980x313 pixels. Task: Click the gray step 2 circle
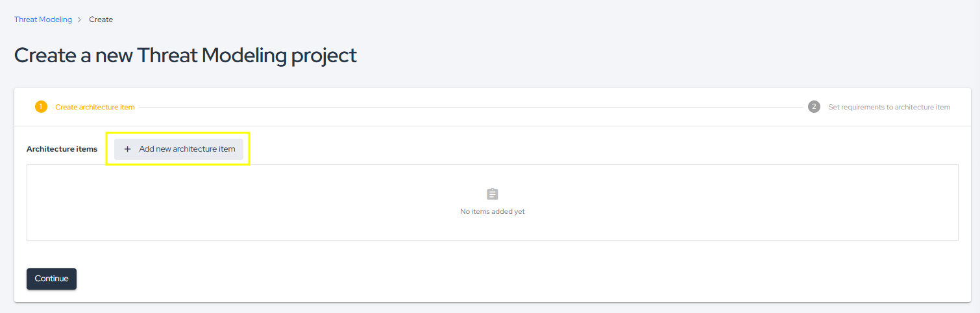coord(814,107)
